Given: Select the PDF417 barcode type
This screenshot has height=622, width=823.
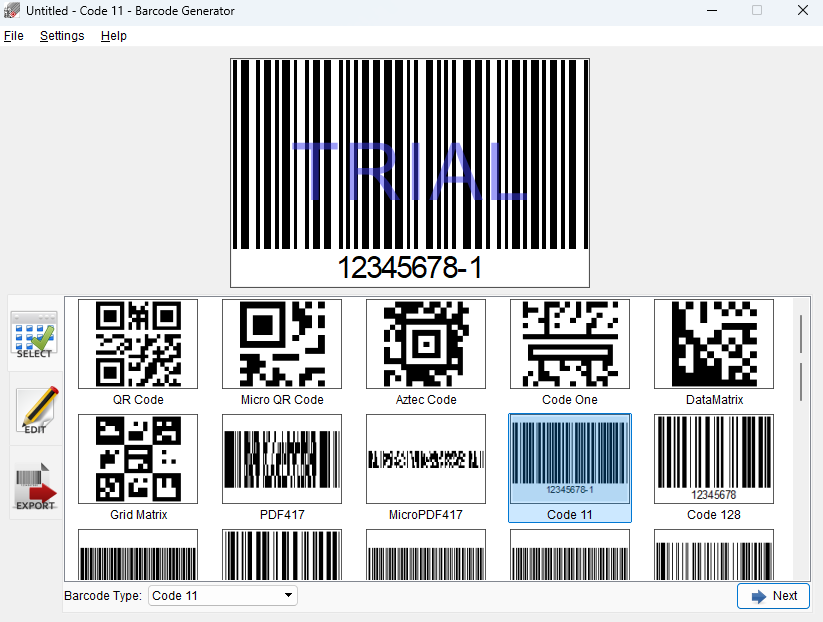Looking at the screenshot, I should click(282, 459).
